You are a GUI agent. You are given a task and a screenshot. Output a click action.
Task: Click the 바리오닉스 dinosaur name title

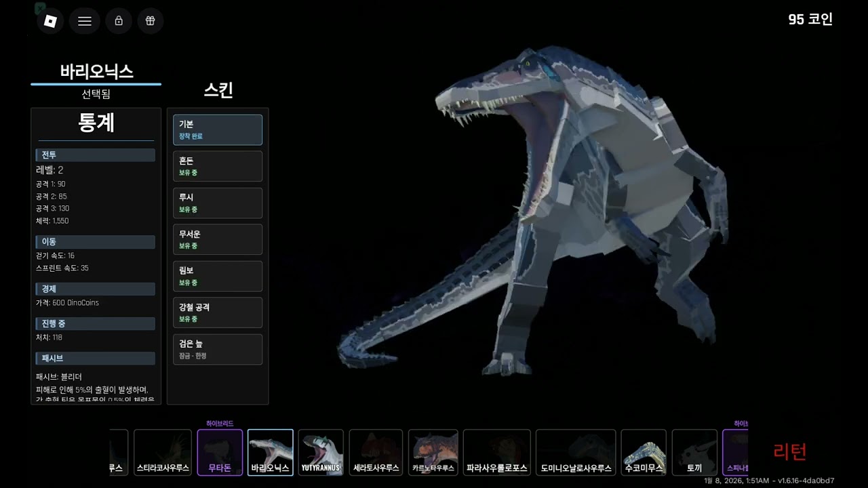(96, 71)
